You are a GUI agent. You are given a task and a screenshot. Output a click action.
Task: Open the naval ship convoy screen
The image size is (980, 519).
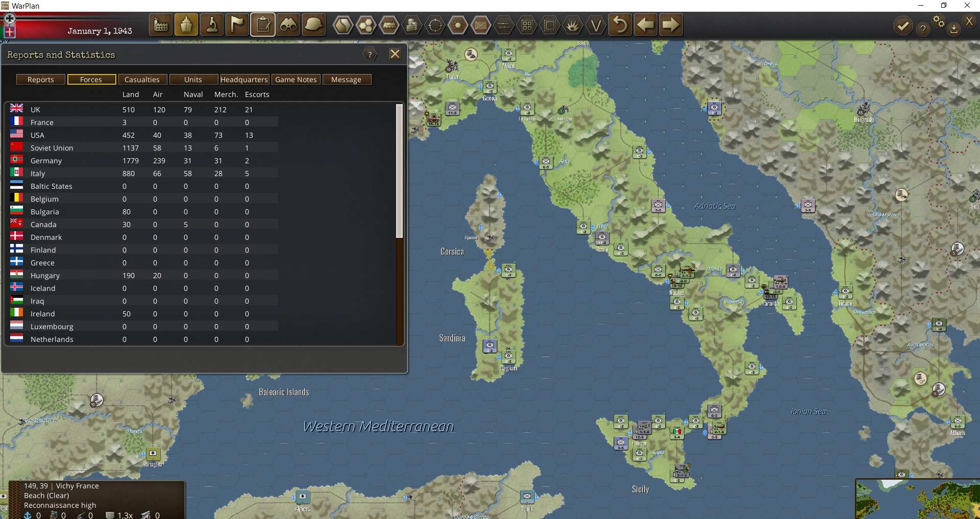pyautogui.click(x=186, y=25)
